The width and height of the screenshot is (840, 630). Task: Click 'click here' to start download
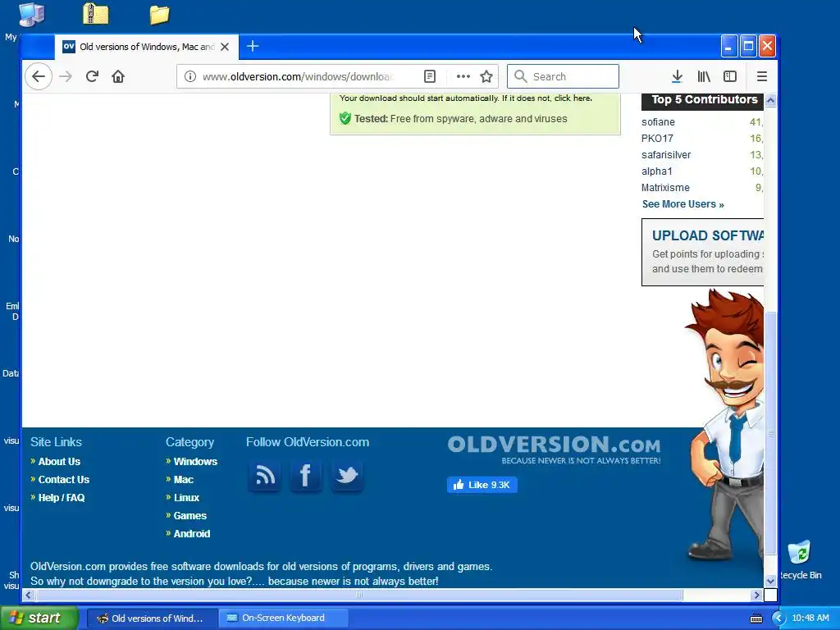tap(573, 98)
